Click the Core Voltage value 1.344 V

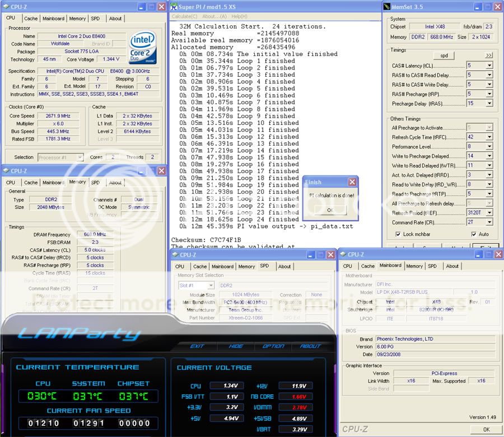point(111,59)
